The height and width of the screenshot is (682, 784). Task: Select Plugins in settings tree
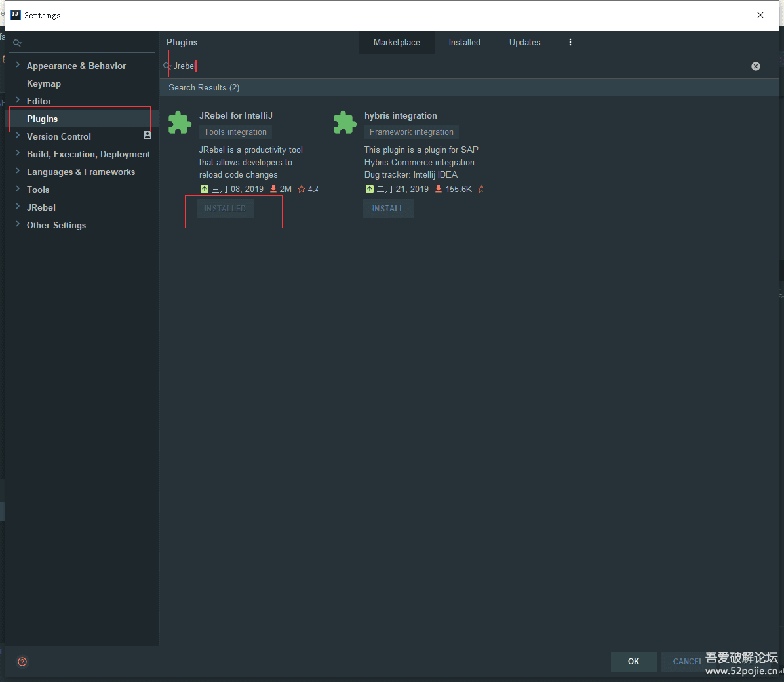click(43, 119)
